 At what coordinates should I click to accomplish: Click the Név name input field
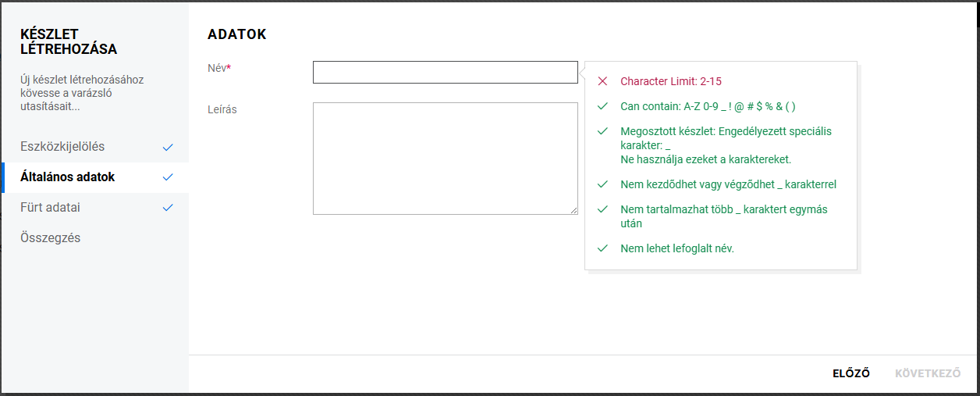(445, 73)
